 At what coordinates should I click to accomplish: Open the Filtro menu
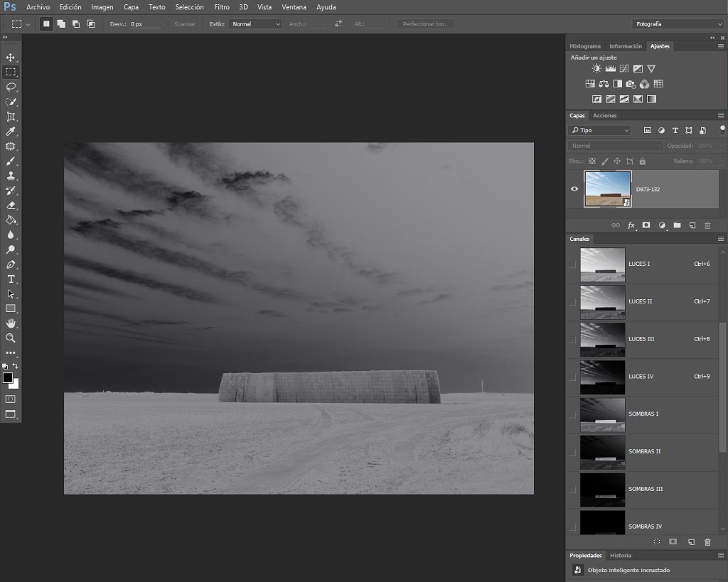click(222, 7)
